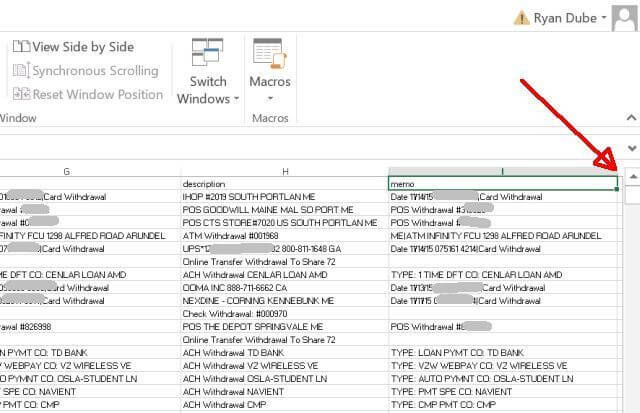
Task: Select column H header
Action: [x=285, y=171]
